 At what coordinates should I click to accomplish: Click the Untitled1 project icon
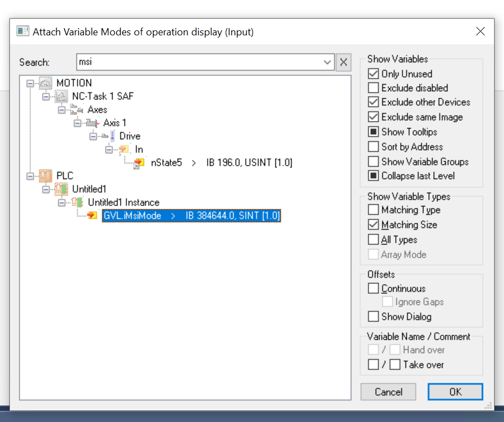[61, 189]
